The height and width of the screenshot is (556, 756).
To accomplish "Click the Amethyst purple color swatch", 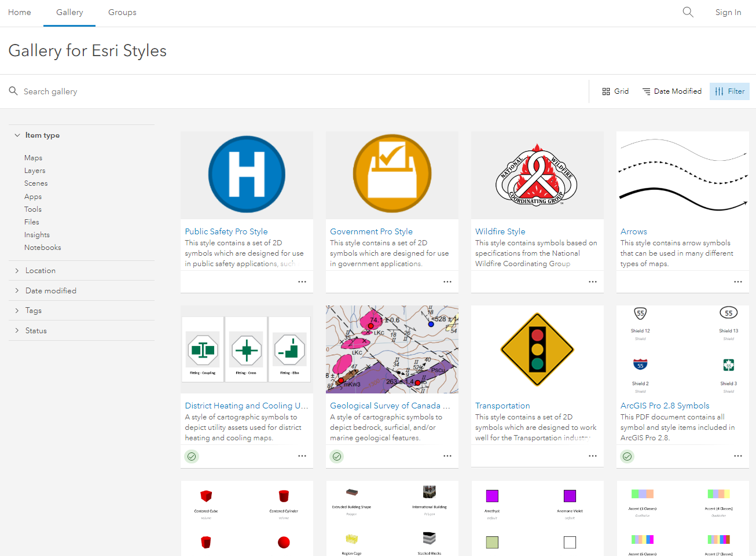I will (x=491, y=496).
